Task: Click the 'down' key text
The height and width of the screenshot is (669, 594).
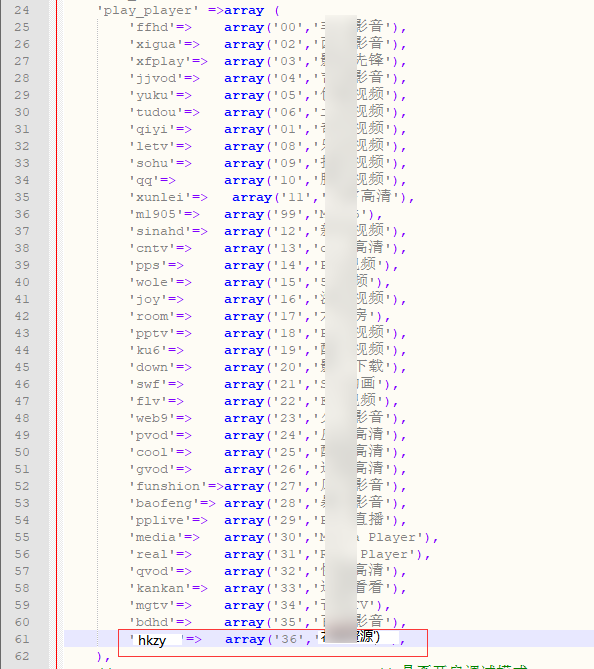Action: click(x=152, y=367)
